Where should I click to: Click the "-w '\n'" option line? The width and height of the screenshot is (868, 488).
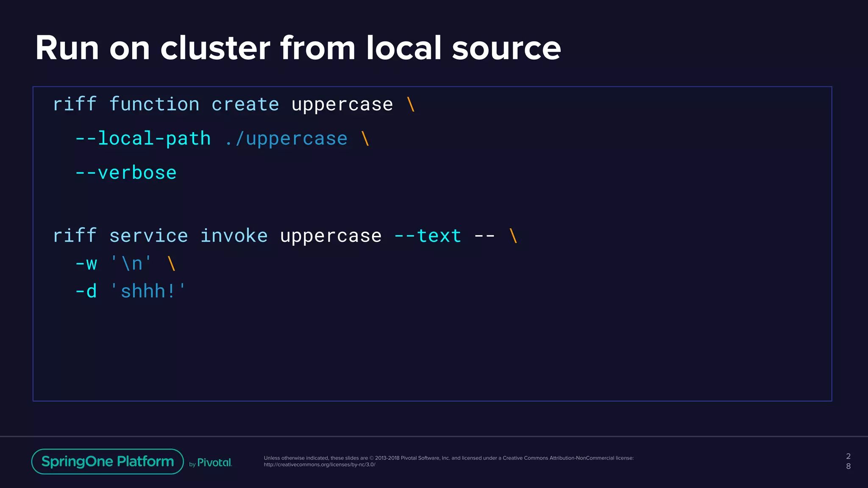[125, 263]
